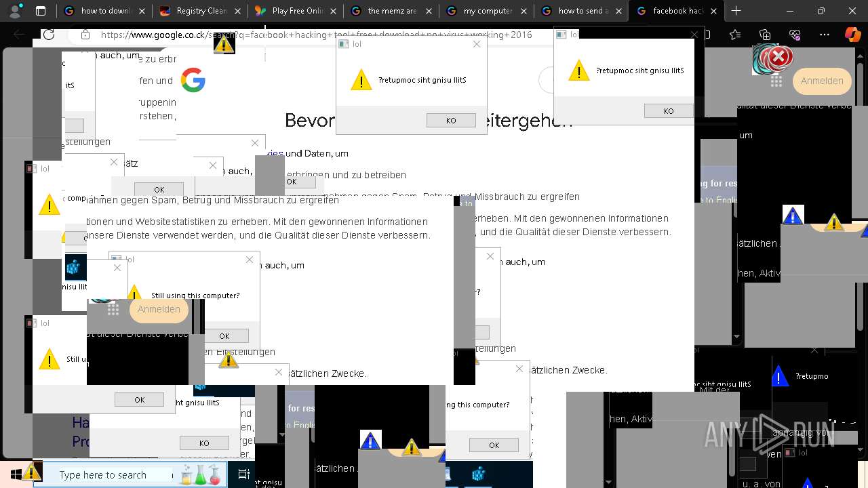Click OK in the bottom-left lol dialog
This screenshot has height=488, width=868.
139,400
